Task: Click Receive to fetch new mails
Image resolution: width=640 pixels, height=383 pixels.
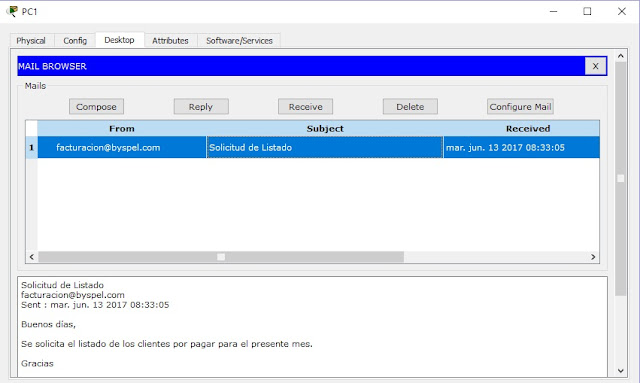Action: [305, 107]
